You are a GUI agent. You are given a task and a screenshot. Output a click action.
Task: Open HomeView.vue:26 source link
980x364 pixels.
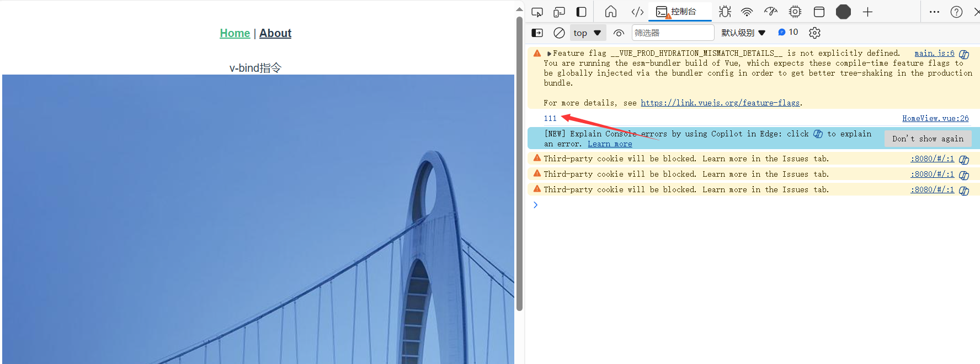coord(935,118)
